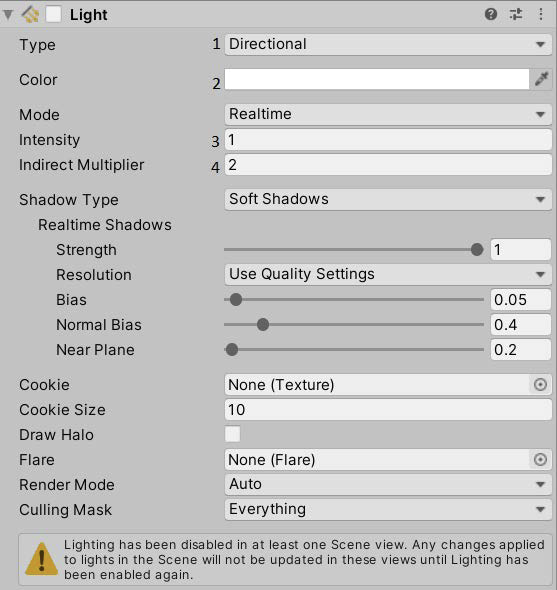The height and width of the screenshot is (590, 557).
Task: Open the Cookie texture object picker circle
Action: tap(540, 385)
